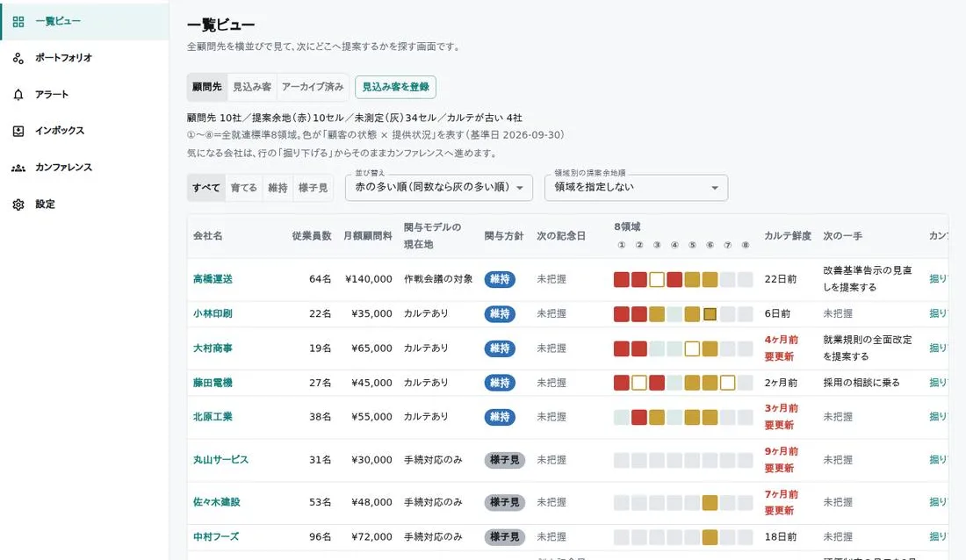Image resolution: width=966 pixels, height=560 pixels.
Task: Open company 大村商事
Action: tap(213, 348)
